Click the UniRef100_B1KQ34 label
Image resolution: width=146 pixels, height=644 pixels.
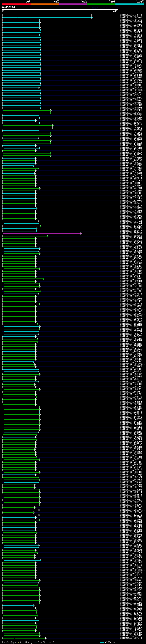click(x=131, y=173)
